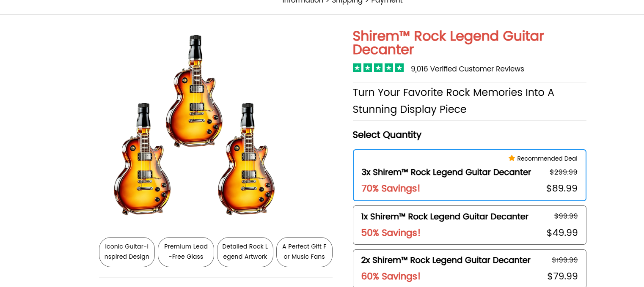Click the Iconic Guitar-Inspired Design pill

127,252
